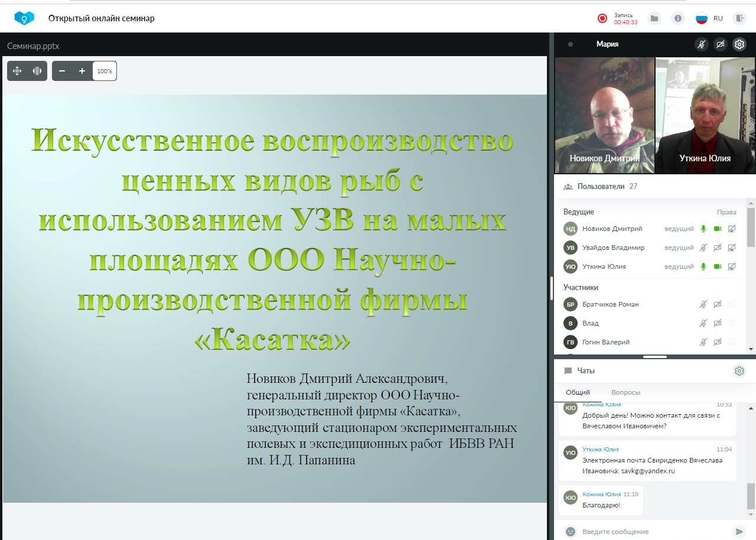Screen dimensions: 756x540
Task: Click УЮ avatar in the presenters list
Action: [571, 266]
